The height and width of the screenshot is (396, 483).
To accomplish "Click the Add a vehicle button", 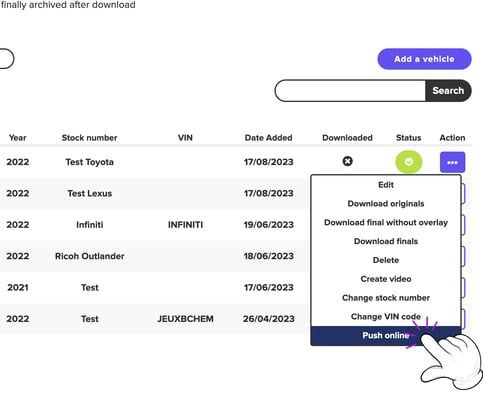I will [x=424, y=59].
